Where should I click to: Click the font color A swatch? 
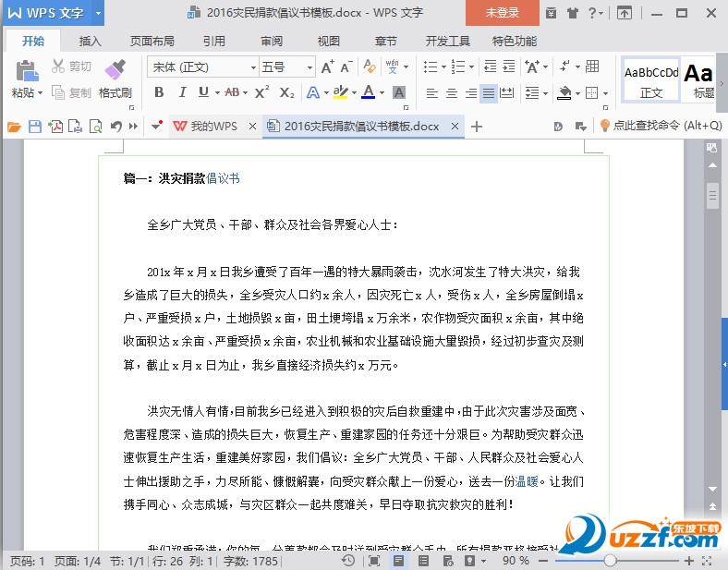tap(369, 92)
